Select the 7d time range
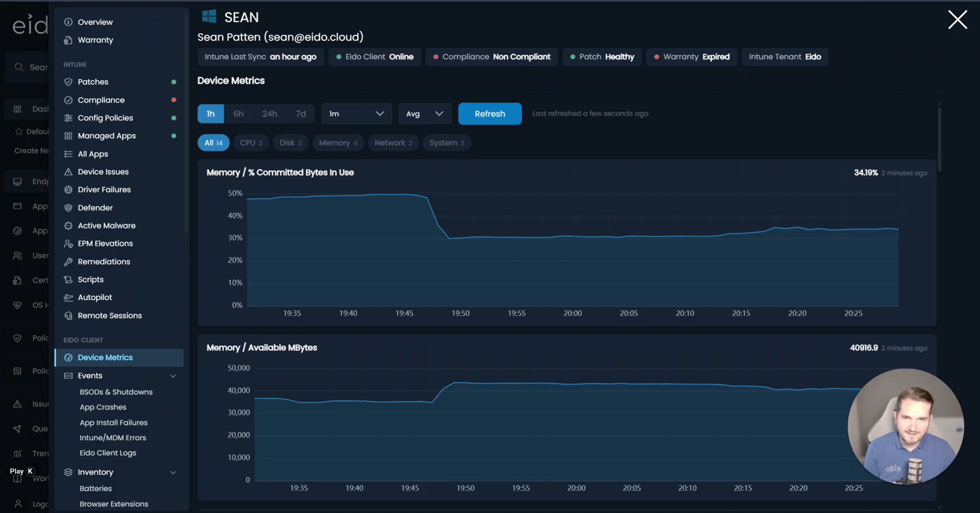 (301, 114)
